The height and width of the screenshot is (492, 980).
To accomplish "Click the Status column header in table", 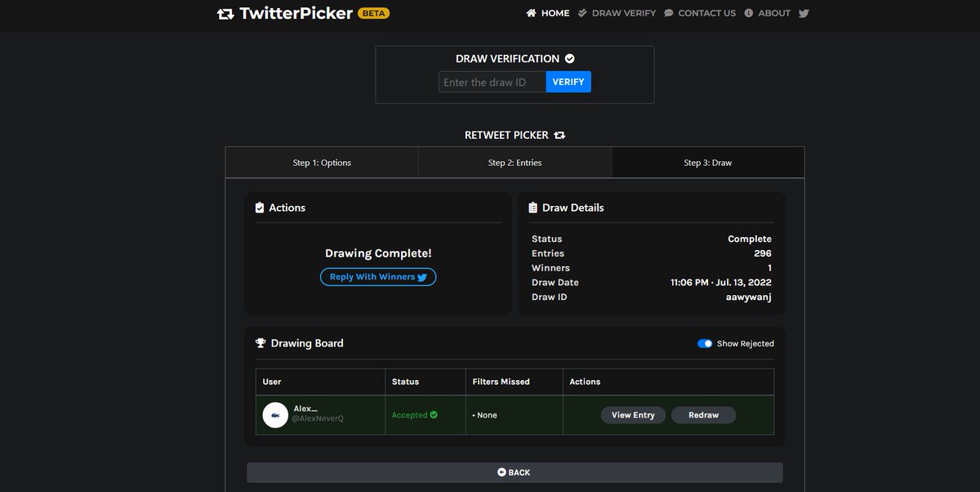I will click(405, 382).
